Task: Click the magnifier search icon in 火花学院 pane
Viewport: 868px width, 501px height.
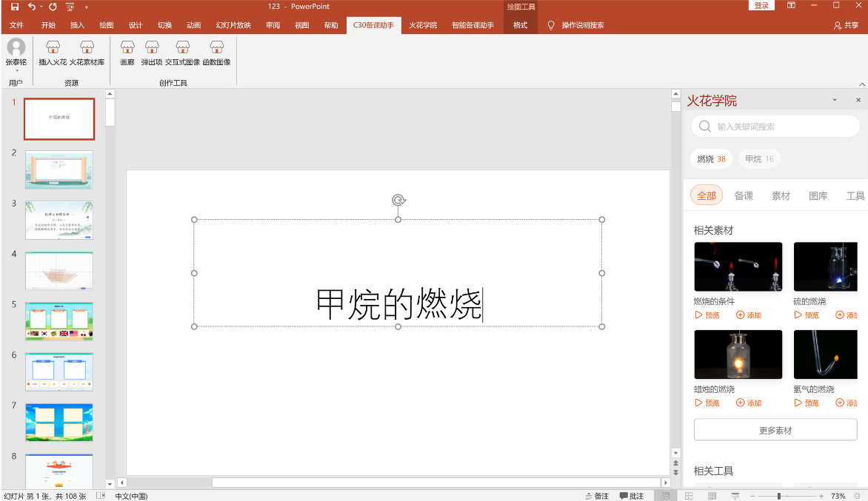Action: tap(705, 127)
